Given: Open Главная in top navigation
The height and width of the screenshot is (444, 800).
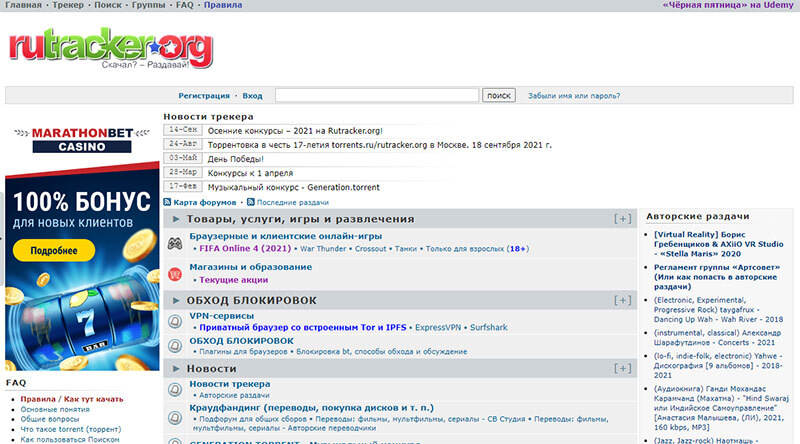Looking at the screenshot, I should pyautogui.click(x=23, y=5).
